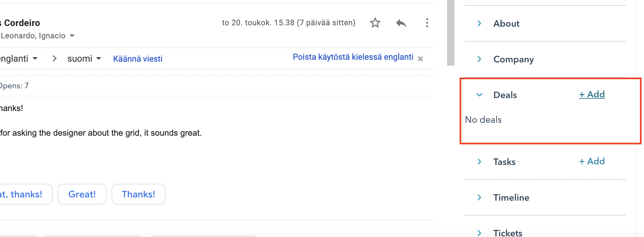Expand the recipients details arrow
This screenshot has height=237, width=644.
coord(72,35)
